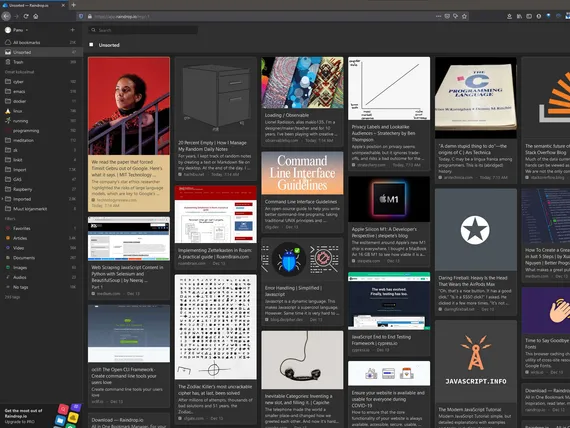Screen dimensions: 570x428
Task: Open the Loading / Observable bookmark title
Action: point(286,115)
